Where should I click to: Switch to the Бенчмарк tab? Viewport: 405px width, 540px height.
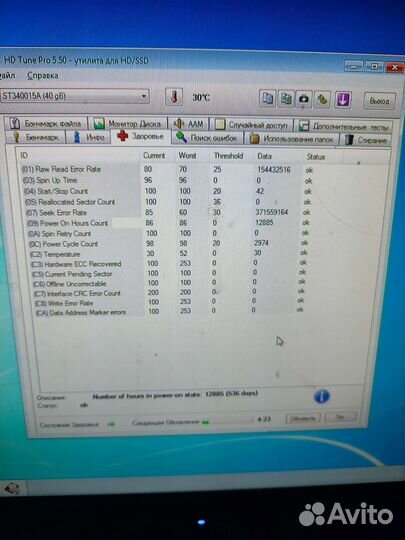pyautogui.click(x=35, y=137)
